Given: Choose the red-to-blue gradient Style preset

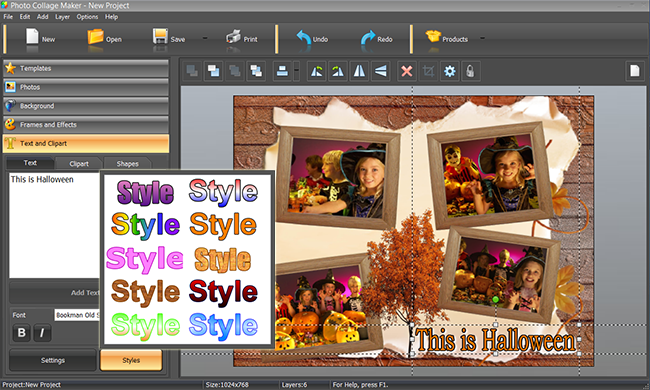Looking at the screenshot, I should pyautogui.click(x=223, y=192).
